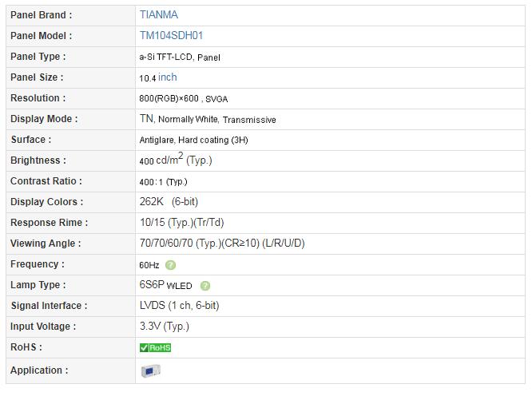Image resolution: width=532 pixels, height=396 pixels.
Task: Click the TN display mode text
Action: (147, 119)
